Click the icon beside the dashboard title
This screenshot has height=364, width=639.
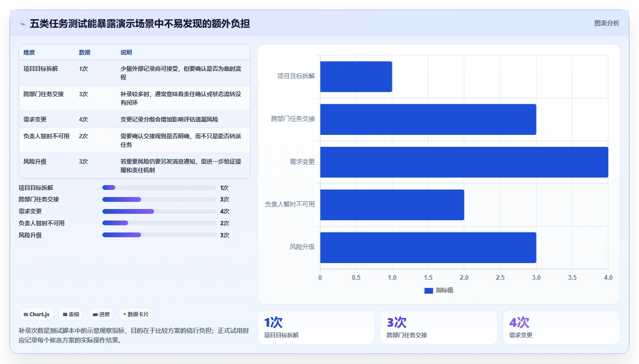point(22,24)
